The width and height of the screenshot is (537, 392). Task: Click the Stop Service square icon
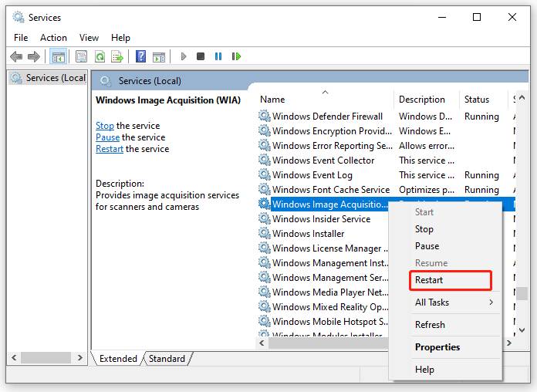[x=201, y=56]
